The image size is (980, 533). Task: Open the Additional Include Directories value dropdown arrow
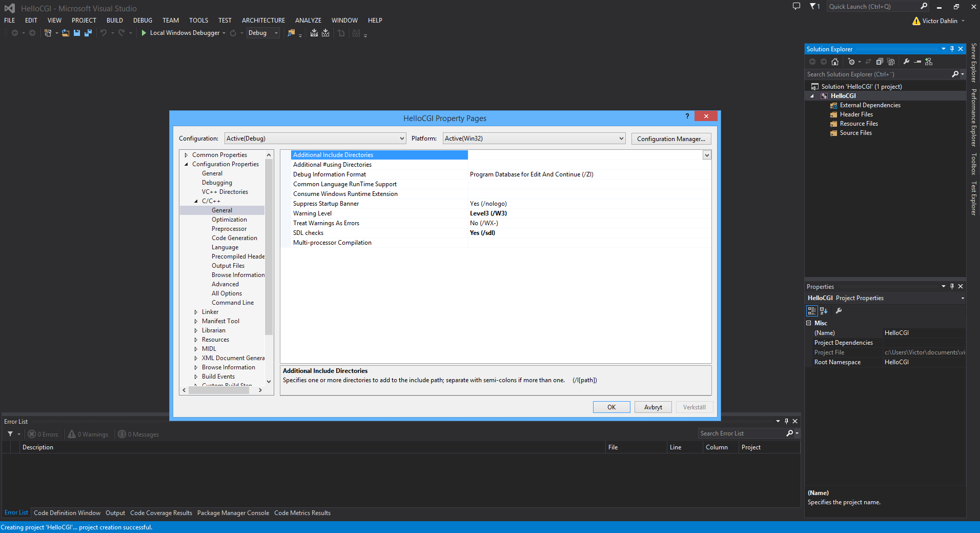(x=707, y=155)
